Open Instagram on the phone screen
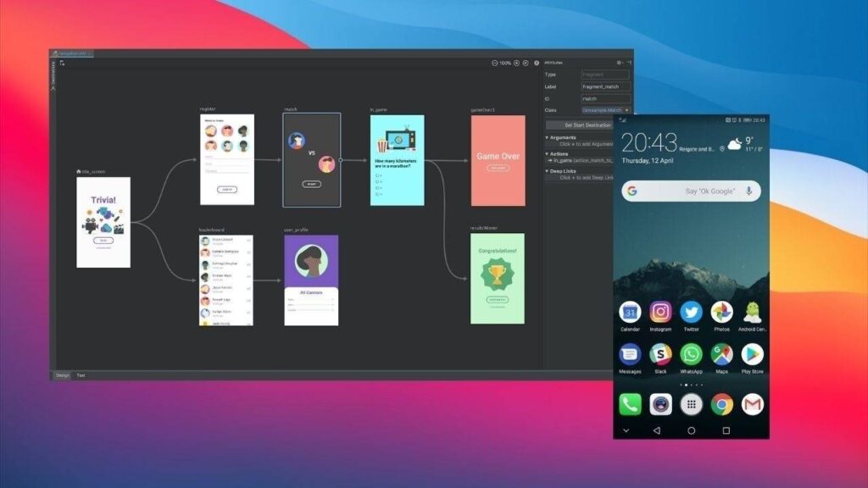The width and height of the screenshot is (868, 488). 660,313
